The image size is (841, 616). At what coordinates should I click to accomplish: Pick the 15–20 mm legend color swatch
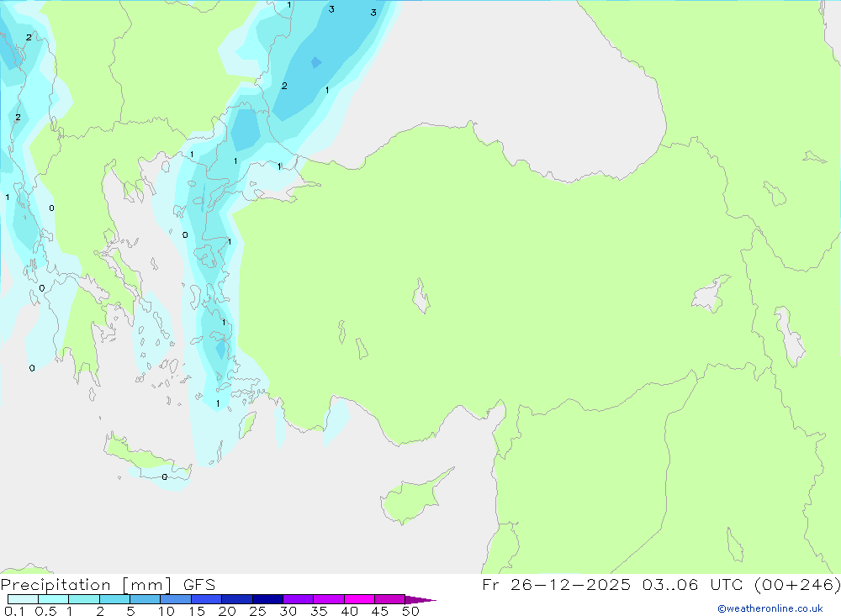pyautogui.click(x=206, y=599)
